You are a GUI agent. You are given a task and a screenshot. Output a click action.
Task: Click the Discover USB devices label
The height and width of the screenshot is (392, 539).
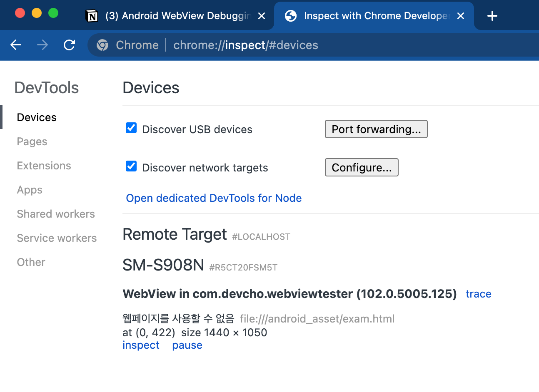point(197,129)
